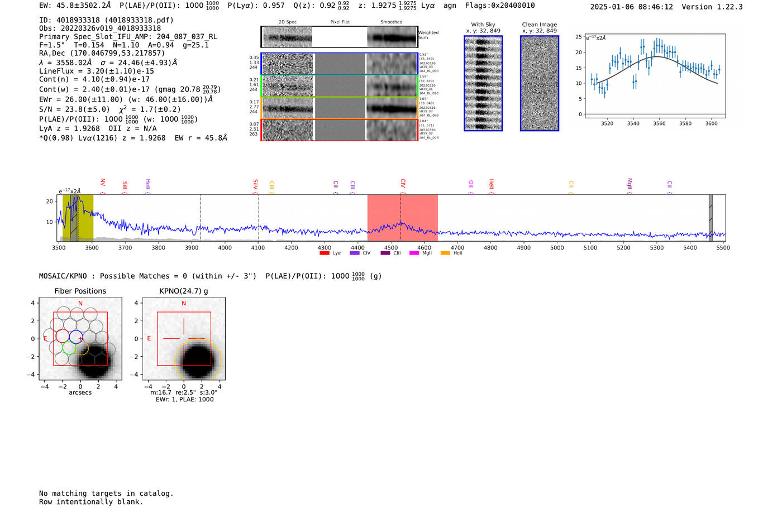The height and width of the screenshot is (532, 782).
Task: Select the orange-bordered fiber spectrum row
Action: tap(339, 108)
